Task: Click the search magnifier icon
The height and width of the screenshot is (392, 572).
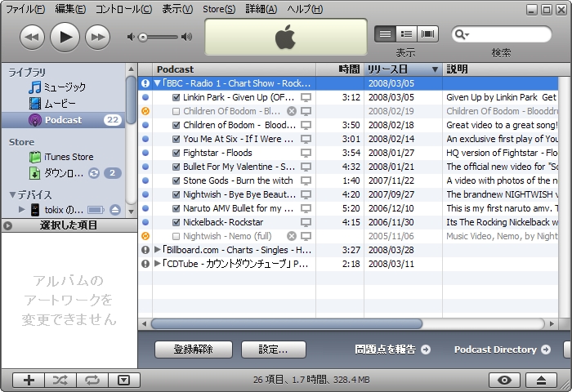Action: point(459,34)
